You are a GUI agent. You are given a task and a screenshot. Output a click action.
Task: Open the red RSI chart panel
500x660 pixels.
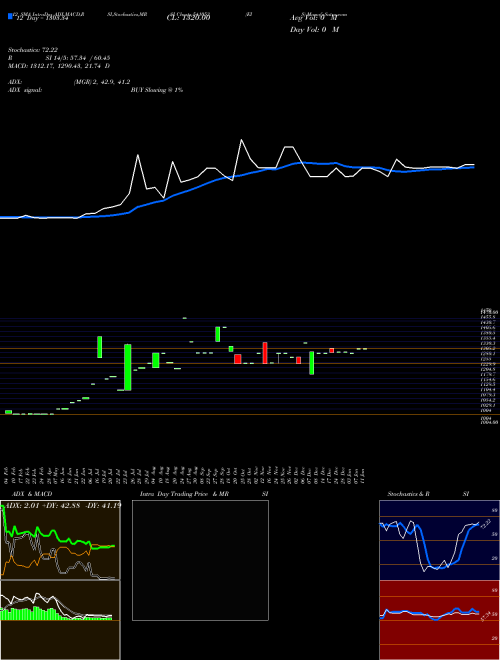point(439,620)
